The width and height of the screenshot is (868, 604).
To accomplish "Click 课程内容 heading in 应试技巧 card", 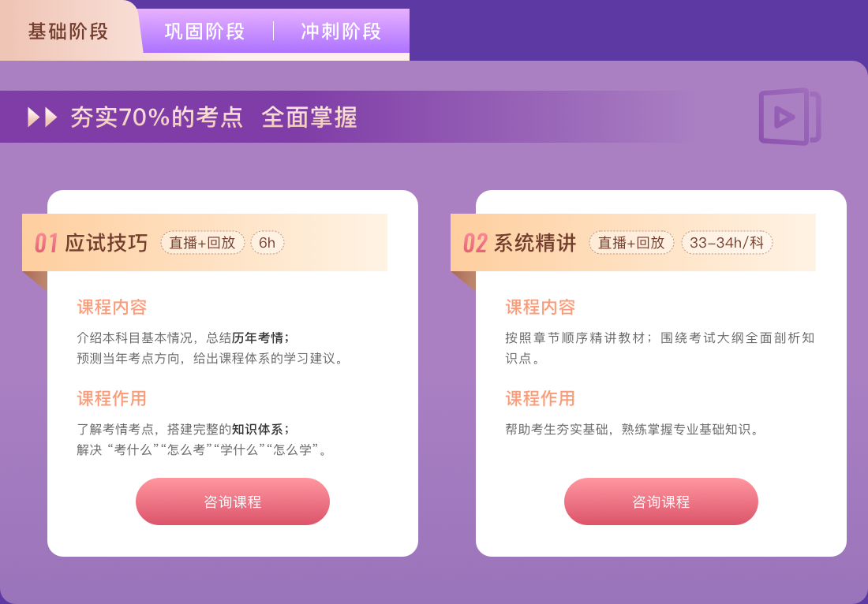I will pyautogui.click(x=112, y=307).
